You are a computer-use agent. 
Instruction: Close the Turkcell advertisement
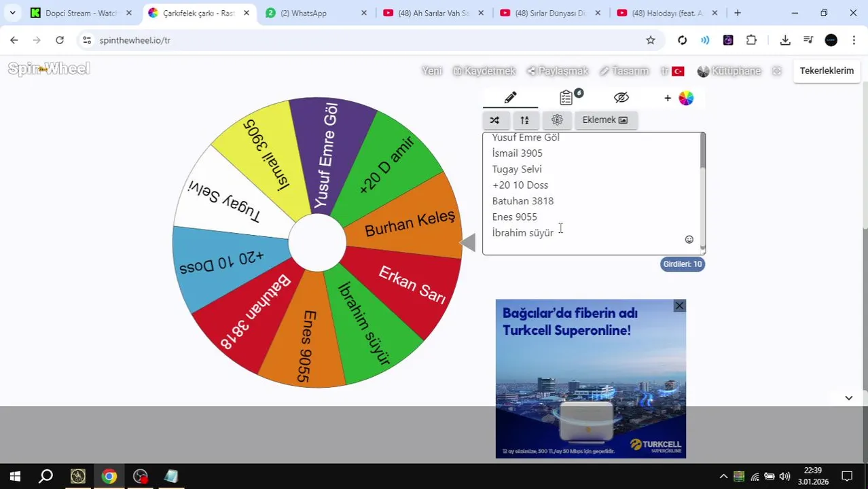[679, 306]
